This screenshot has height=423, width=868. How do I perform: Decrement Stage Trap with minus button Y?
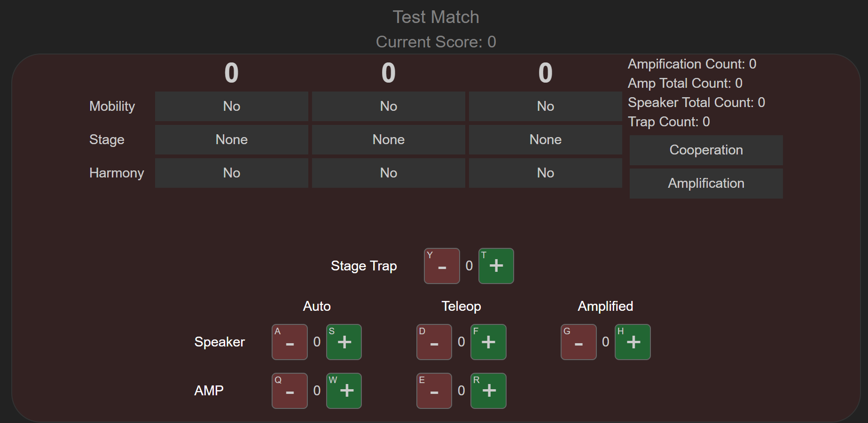[442, 266]
